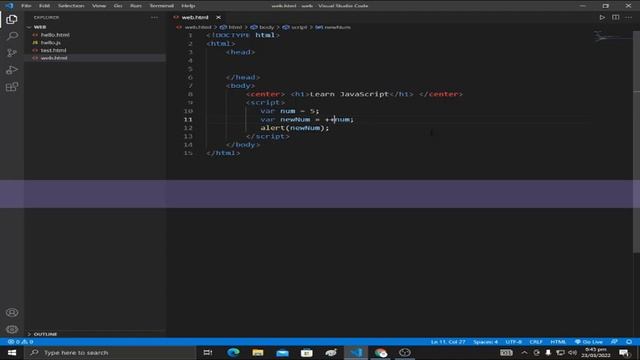Show hidden tray icons chevron

(x=524, y=353)
